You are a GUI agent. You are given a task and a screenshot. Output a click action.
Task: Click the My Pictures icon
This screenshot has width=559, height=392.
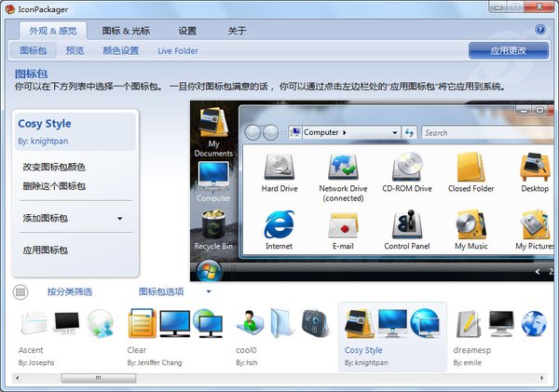(x=535, y=224)
